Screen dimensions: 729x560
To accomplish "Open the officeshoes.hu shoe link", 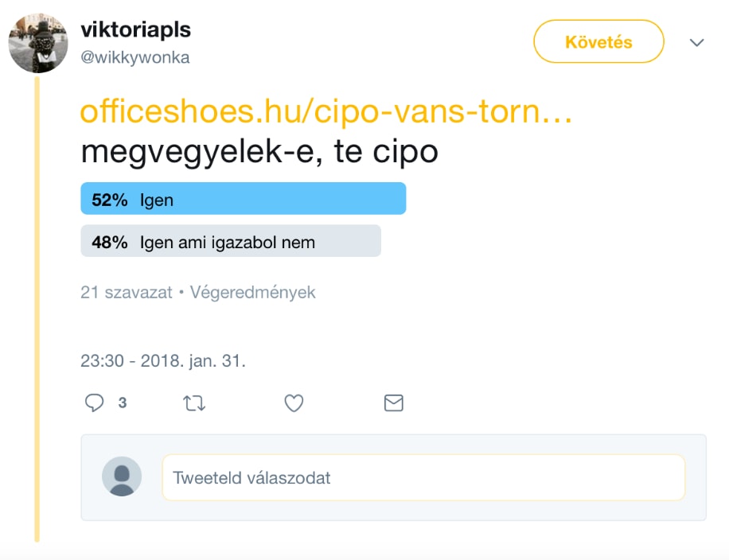I will click(326, 112).
